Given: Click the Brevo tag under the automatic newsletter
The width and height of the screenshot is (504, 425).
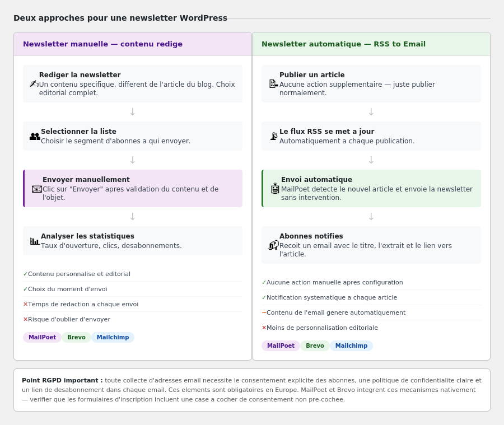Looking at the screenshot, I should [x=315, y=345].
